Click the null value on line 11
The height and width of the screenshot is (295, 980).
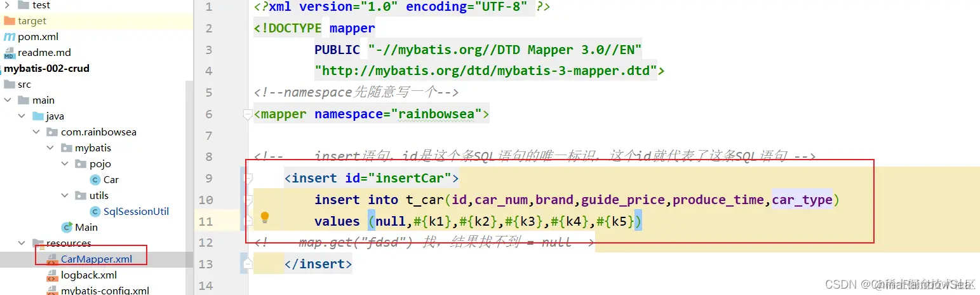(x=391, y=221)
